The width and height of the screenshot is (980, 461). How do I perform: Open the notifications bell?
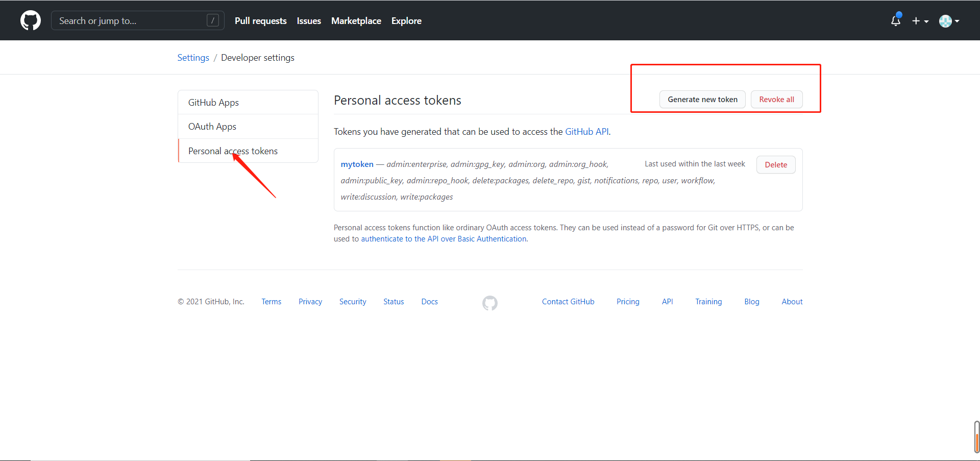pos(896,20)
